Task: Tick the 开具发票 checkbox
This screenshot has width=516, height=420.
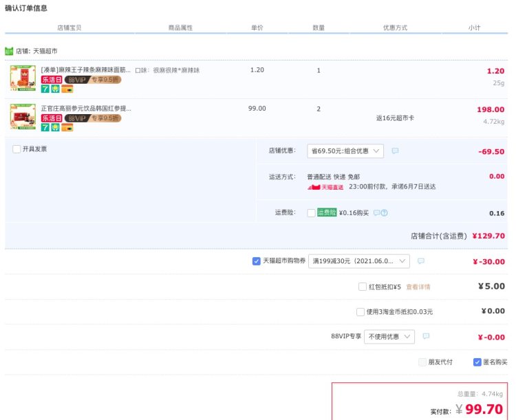Action: pos(17,149)
